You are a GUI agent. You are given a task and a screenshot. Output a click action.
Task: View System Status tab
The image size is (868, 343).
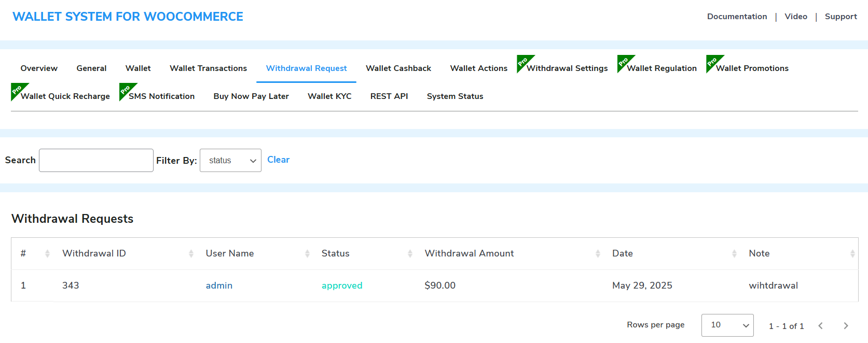pyautogui.click(x=455, y=96)
